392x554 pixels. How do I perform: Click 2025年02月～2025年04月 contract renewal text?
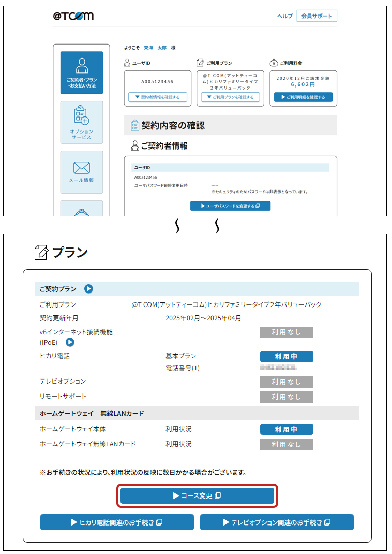203,318
